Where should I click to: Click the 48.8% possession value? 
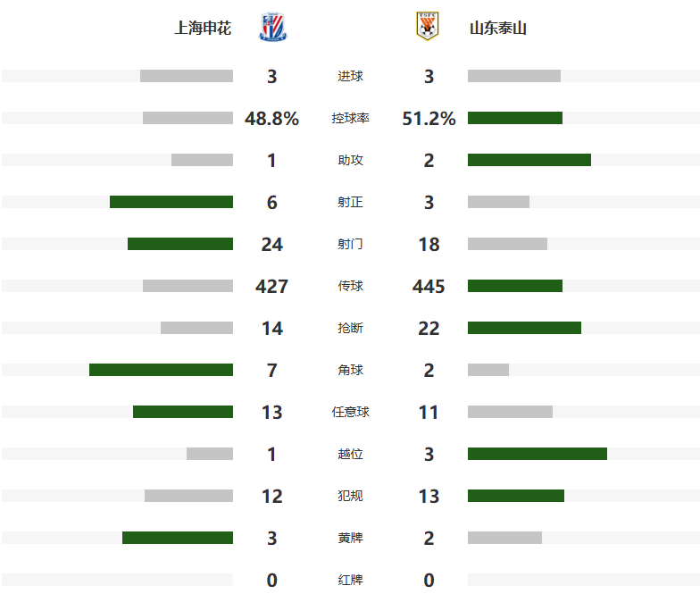271,118
